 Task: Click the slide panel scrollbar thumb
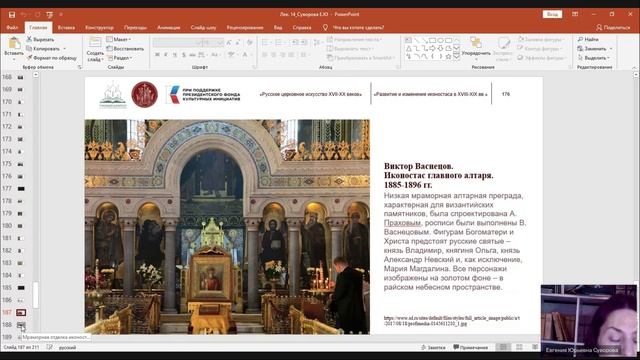pos(36,295)
